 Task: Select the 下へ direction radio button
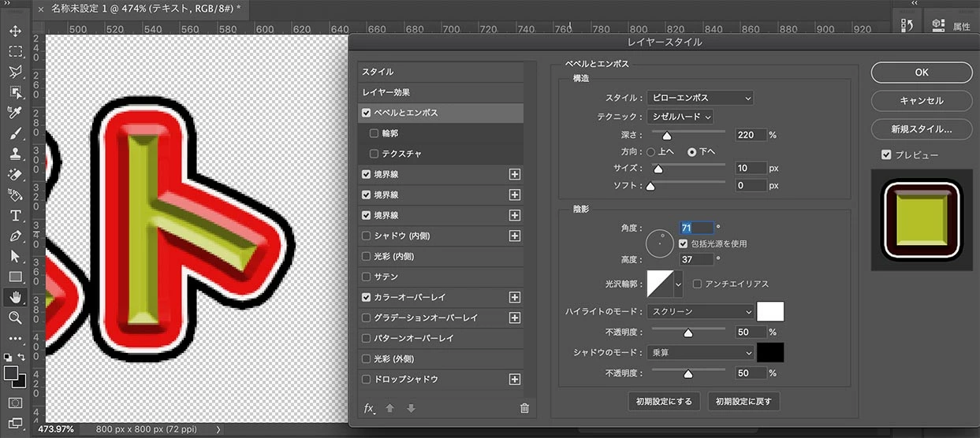[692, 151]
